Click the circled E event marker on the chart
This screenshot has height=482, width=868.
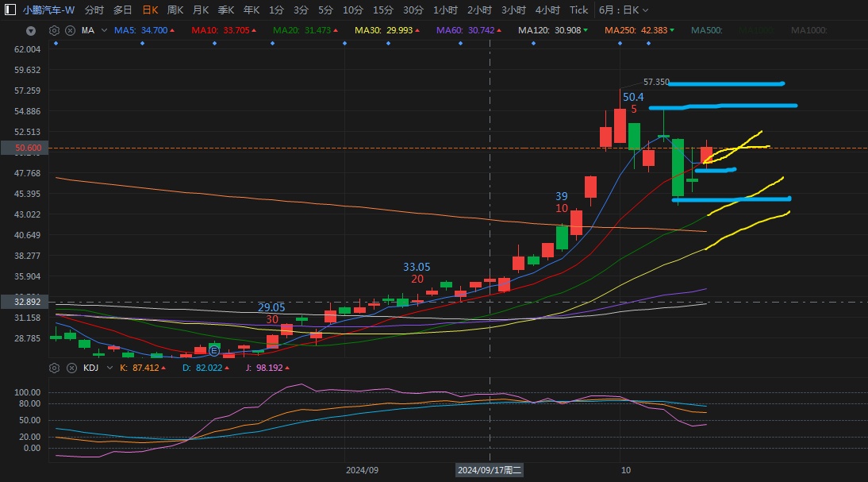click(213, 350)
